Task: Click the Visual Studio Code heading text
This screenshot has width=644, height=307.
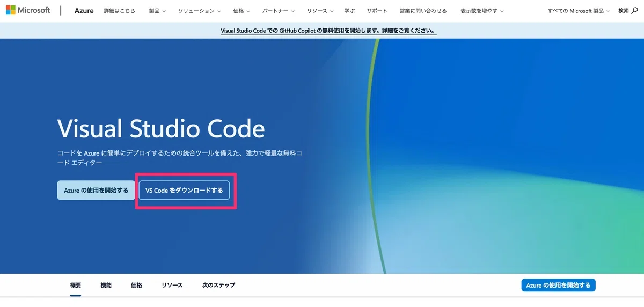Action: (161, 129)
